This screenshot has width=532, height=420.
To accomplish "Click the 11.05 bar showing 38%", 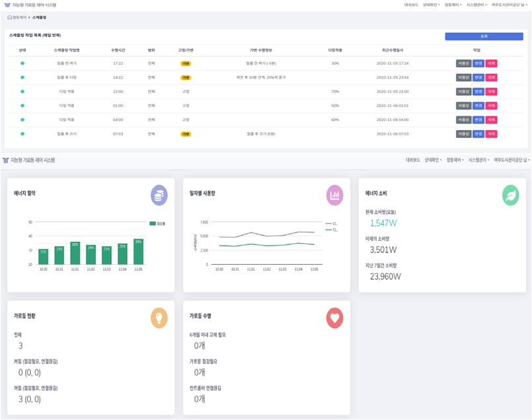I will [138, 252].
